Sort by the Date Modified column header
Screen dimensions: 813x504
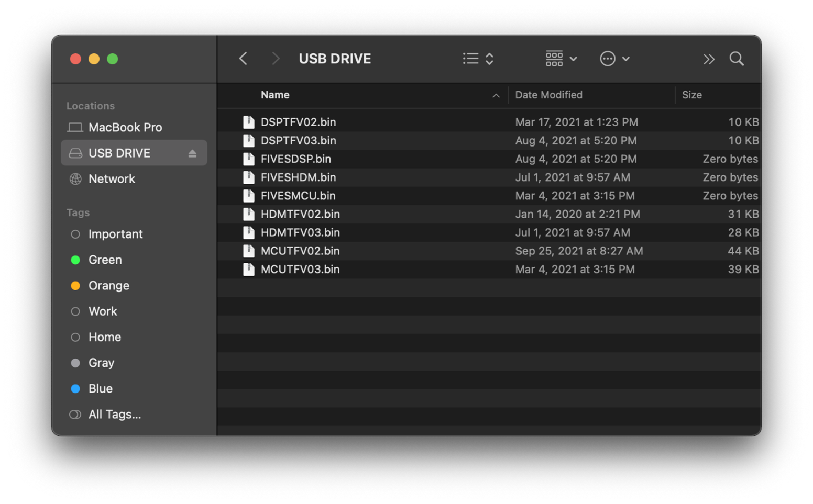[x=548, y=95]
